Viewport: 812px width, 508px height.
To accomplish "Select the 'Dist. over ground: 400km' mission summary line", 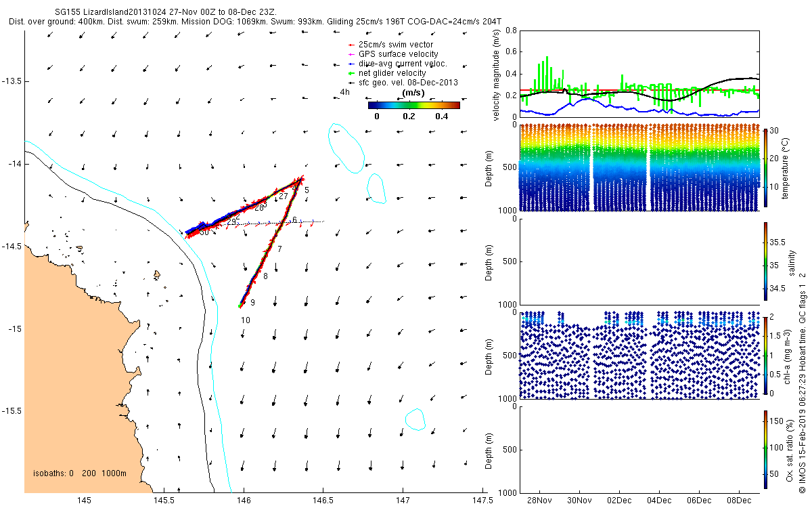I will 255,22.
